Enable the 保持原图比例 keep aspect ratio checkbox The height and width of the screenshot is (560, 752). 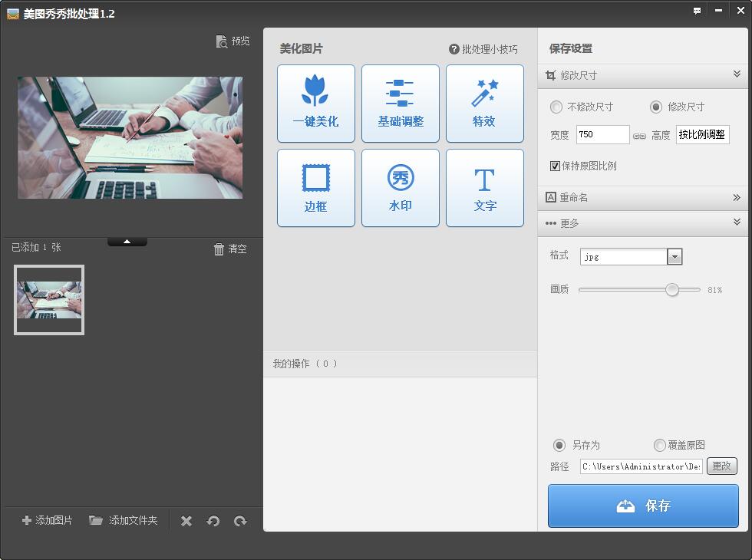(x=555, y=166)
